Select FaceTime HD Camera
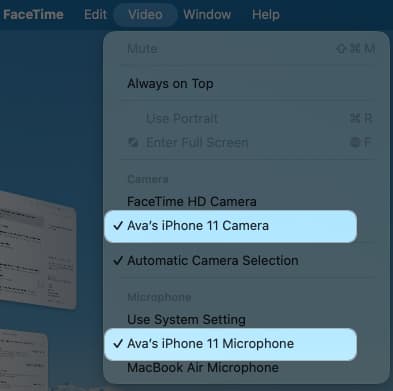The image size is (393, 391). [247, 202]
